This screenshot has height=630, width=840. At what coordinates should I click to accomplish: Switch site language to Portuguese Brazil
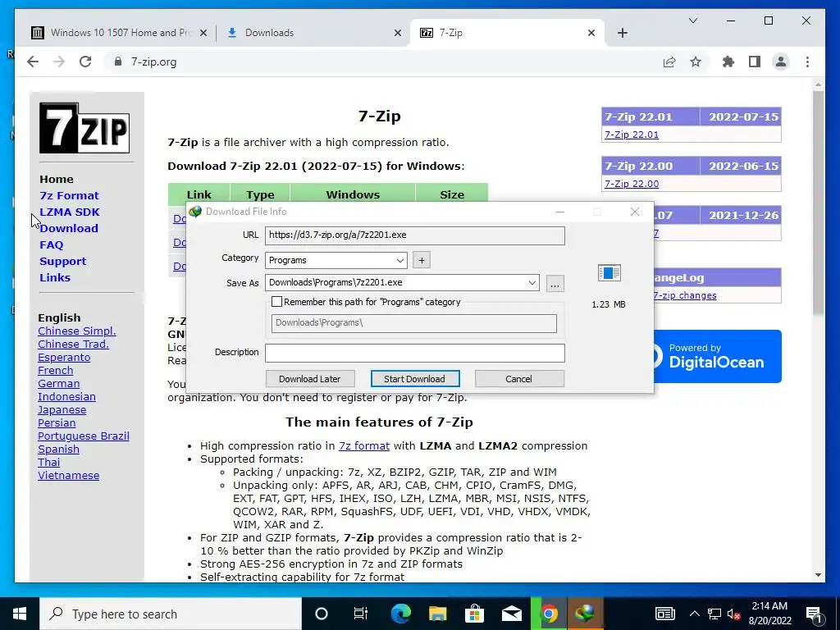(84, 436)
